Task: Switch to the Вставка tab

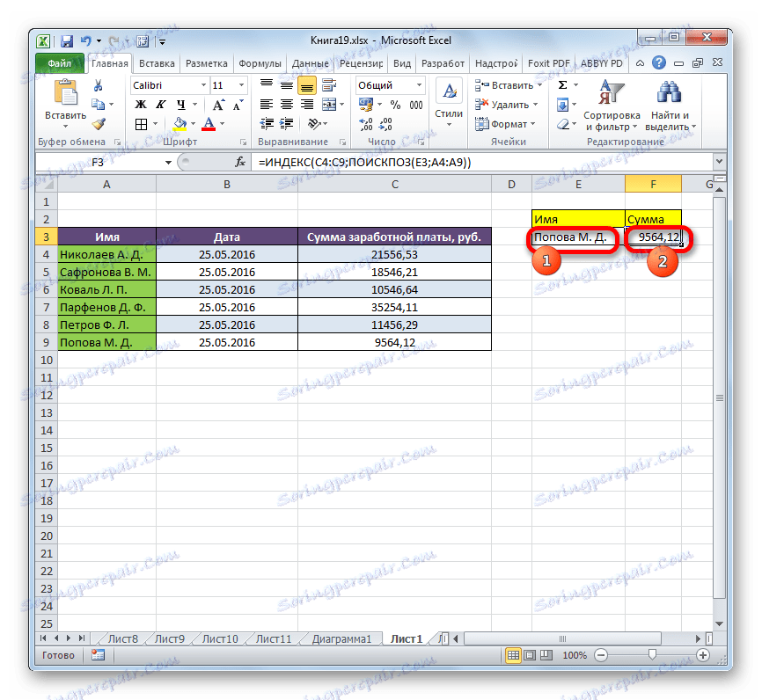Action: [157, 63]
